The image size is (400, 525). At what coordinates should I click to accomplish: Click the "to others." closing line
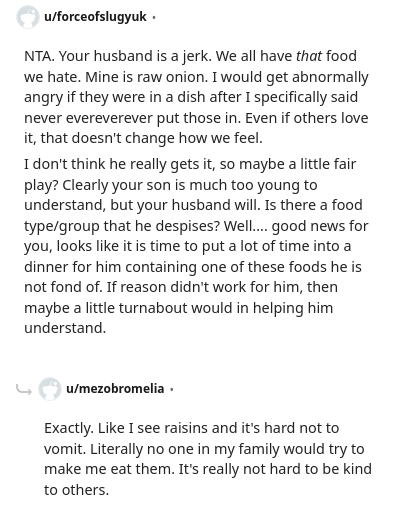pos(77,490)
